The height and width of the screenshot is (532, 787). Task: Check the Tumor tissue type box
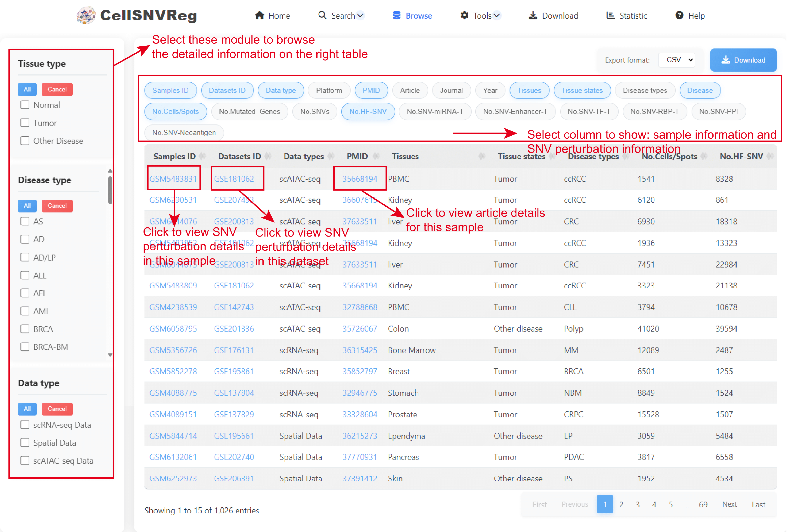25,123
